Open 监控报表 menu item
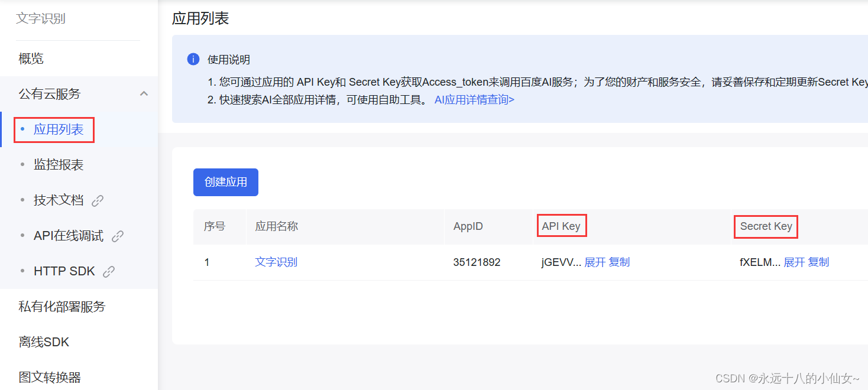This screenshot has height=390, width=868. click(59, 165)
